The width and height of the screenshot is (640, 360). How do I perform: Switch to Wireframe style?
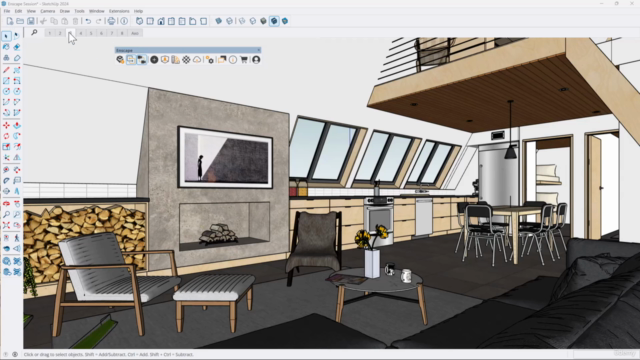click(242, 21)
